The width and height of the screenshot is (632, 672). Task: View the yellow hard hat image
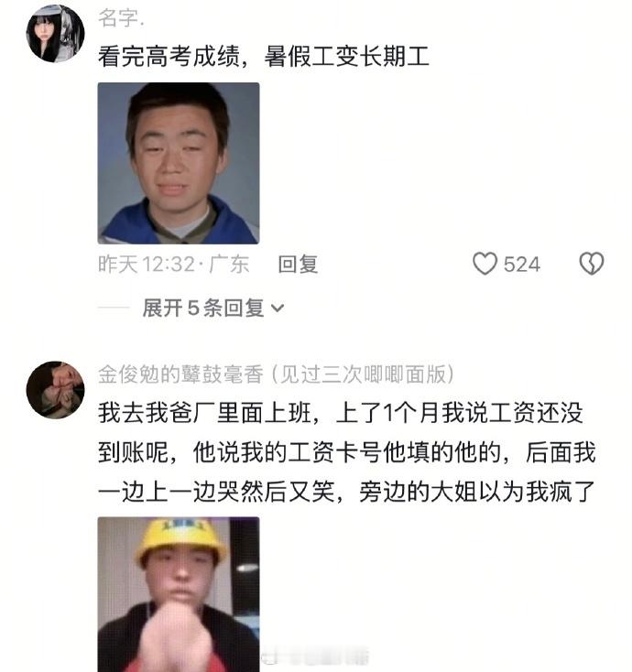179,594
